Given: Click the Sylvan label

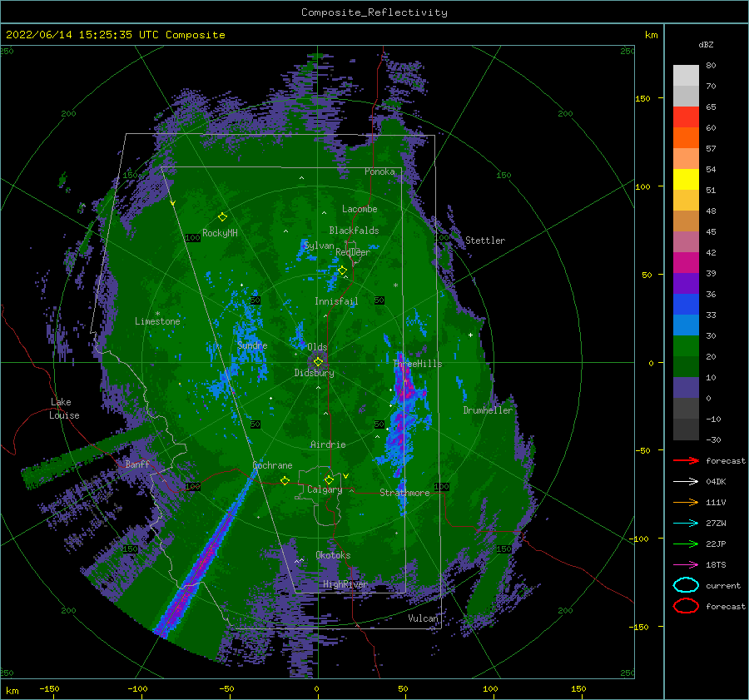Looking at the screenshot, I should coord(319,246).
